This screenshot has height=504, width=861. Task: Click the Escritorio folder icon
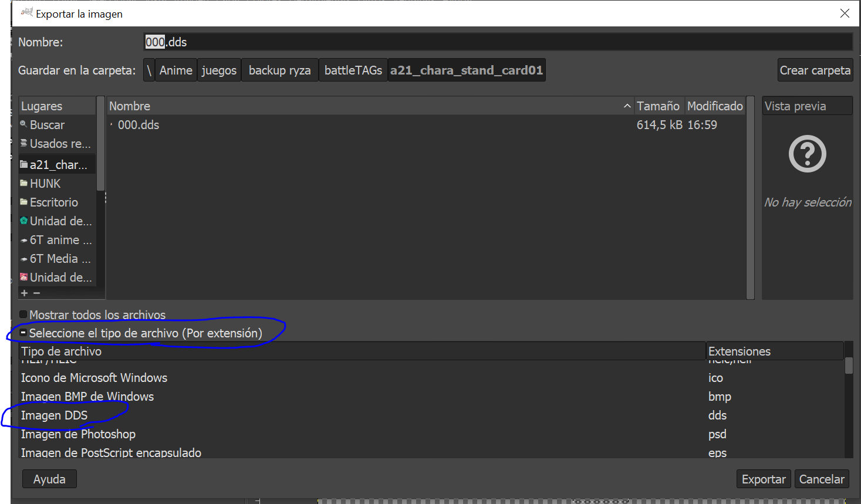click(23, 202)
